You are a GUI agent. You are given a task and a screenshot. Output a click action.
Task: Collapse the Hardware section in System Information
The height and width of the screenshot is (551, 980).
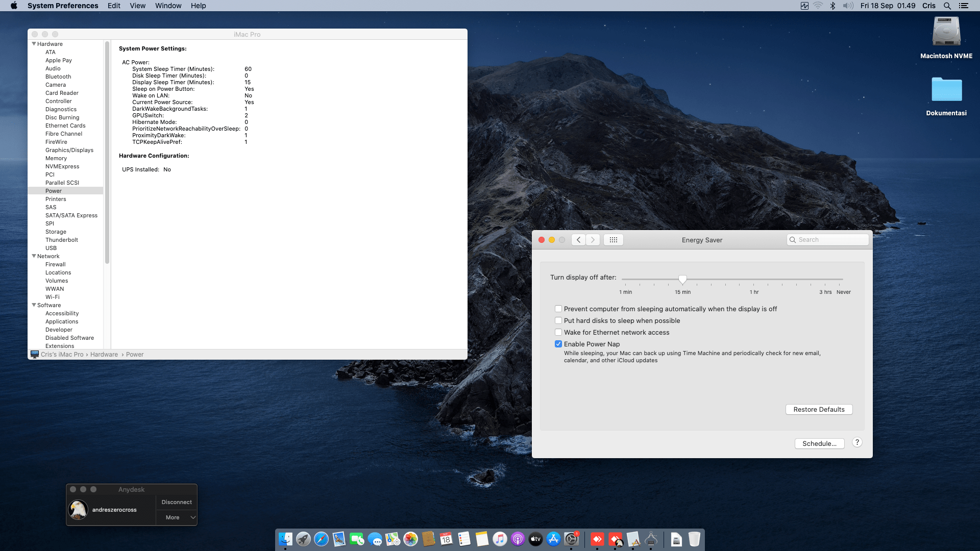34,44
